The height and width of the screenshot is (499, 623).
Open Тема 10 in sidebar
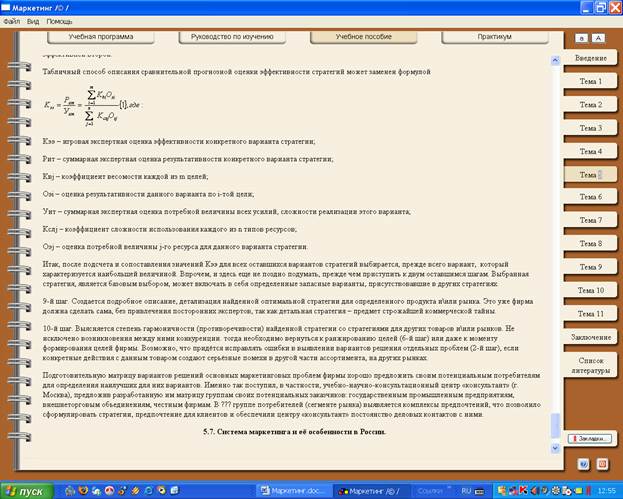(590, 290)
